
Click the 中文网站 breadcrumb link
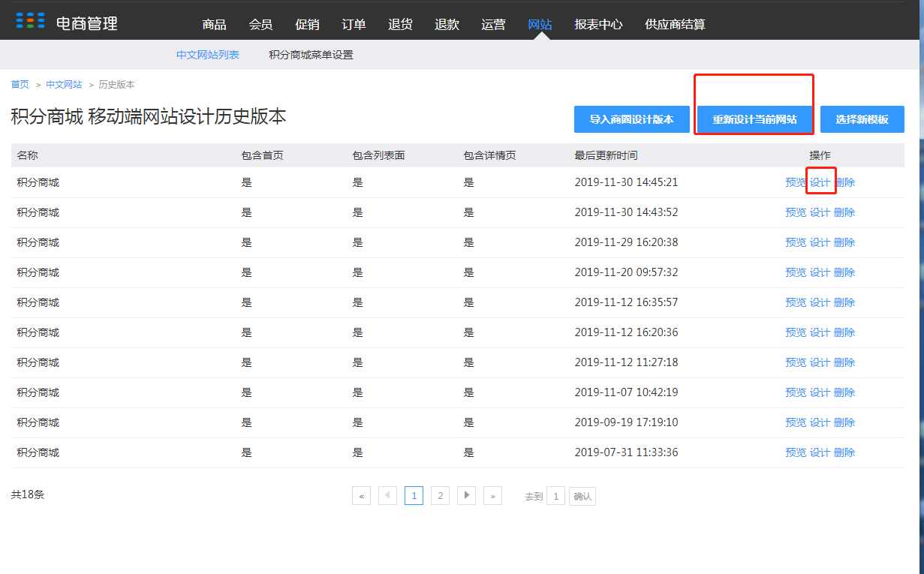[64, 84]
